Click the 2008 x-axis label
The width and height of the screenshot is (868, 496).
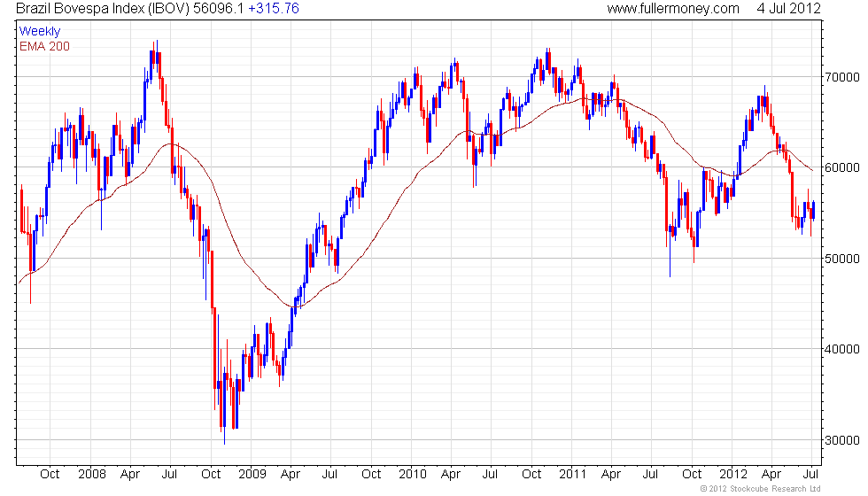pos(92,475)
